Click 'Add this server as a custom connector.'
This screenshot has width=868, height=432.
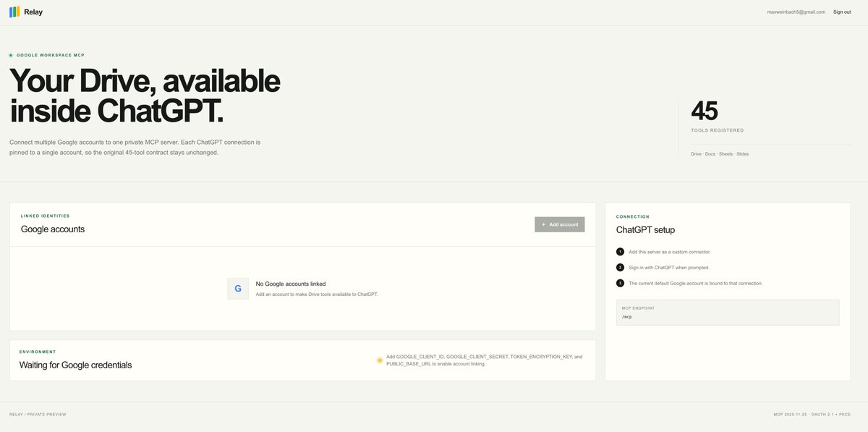coord(670,252)
